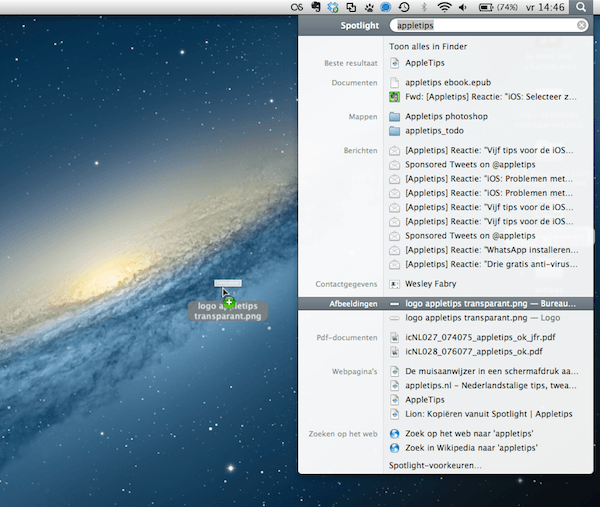This screenshot has height=507, width=600.
Task: Click the document icon of appletips ebook.epub
Action: coord(395,82)
